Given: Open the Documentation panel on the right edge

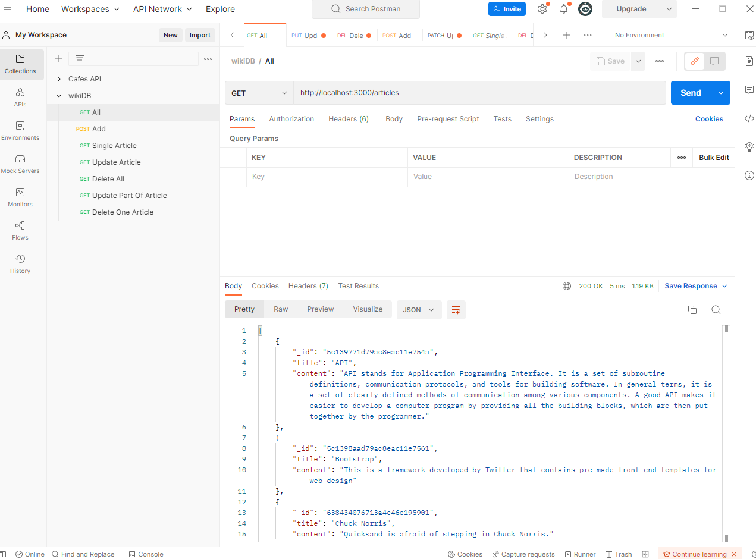Looking at the screenshot, I should [749, 61].
